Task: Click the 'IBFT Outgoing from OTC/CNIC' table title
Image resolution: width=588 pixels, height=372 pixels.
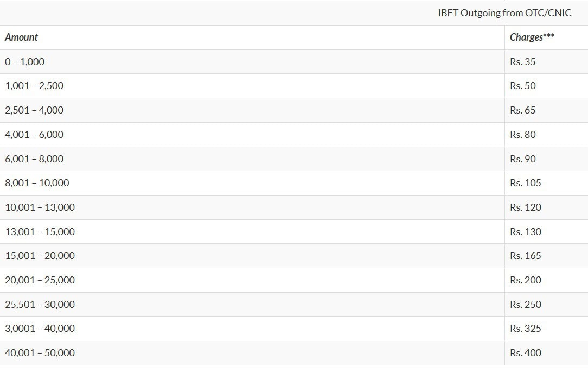Action: coord(504,13)
